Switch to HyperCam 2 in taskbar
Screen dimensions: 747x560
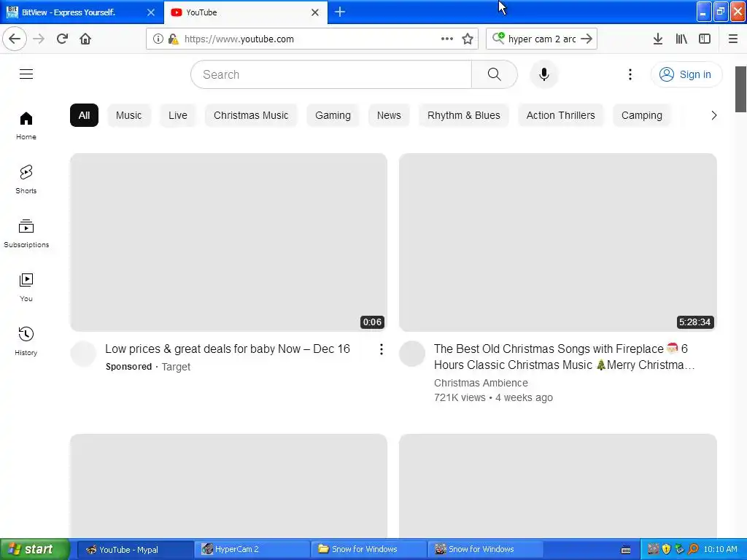point(252,549)
